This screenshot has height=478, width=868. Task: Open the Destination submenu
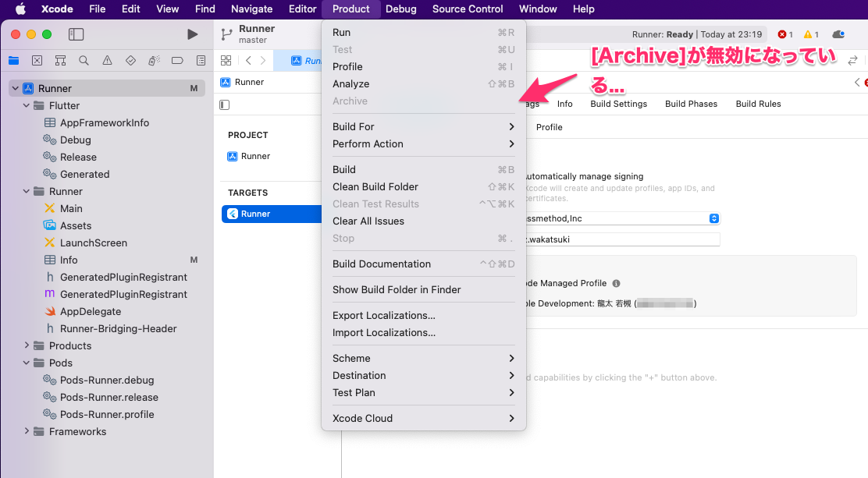pos(424,376)
